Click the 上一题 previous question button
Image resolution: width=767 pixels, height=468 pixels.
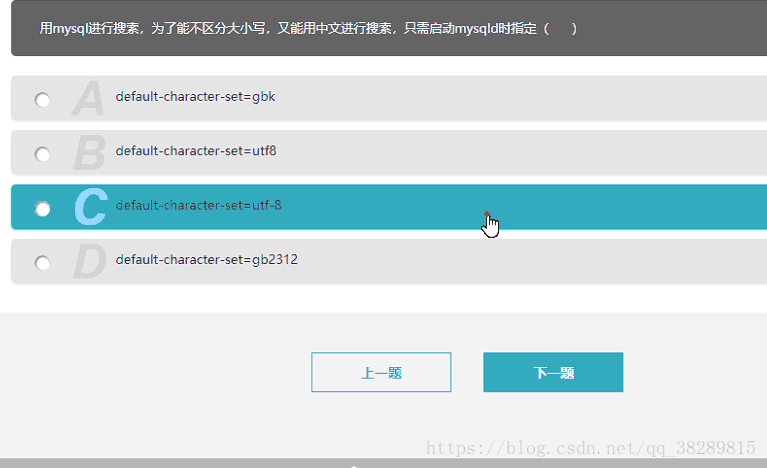(x=381, y=372)
